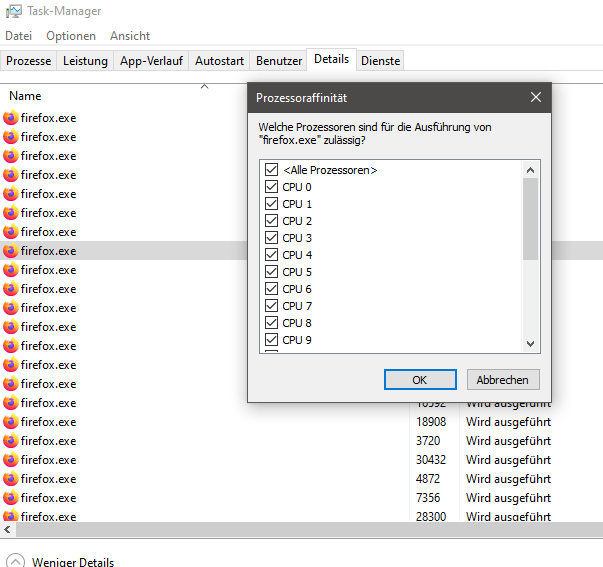Switch to the Dienste tab
603x567 pixels.
(380, 61)
